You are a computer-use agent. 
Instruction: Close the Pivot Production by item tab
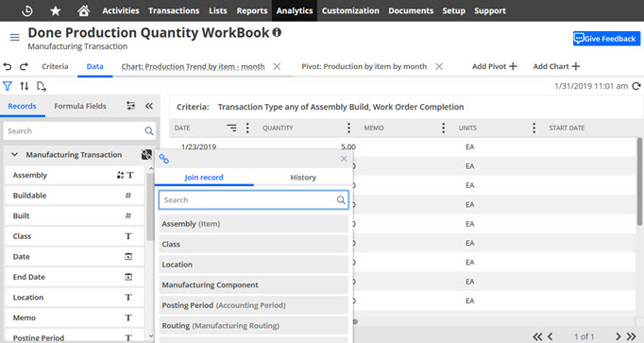coord(439,66)
